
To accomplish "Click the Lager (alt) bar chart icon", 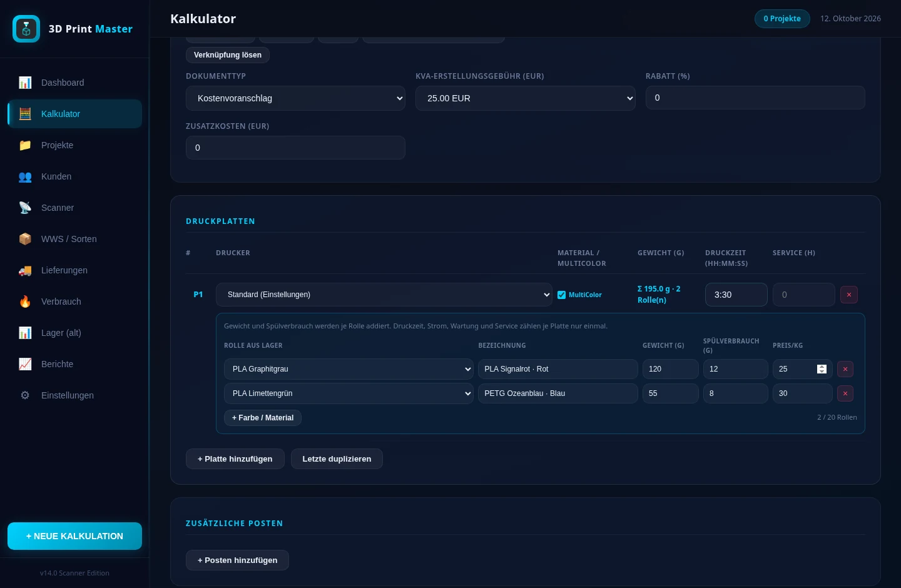I will pyautogui.click(x=25, y=333).
